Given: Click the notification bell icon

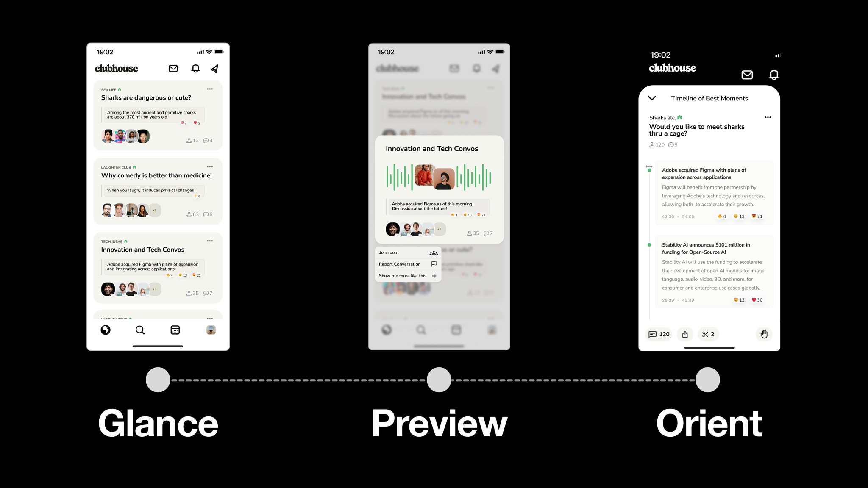Looking at the screenshot, I should pyautogui.click(x=195, y=68).
